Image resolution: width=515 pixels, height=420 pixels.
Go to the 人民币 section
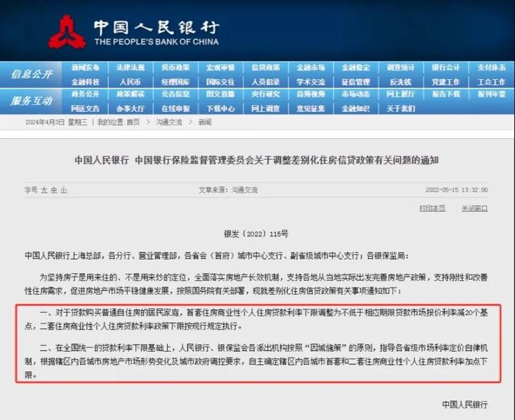click(131, 82)
